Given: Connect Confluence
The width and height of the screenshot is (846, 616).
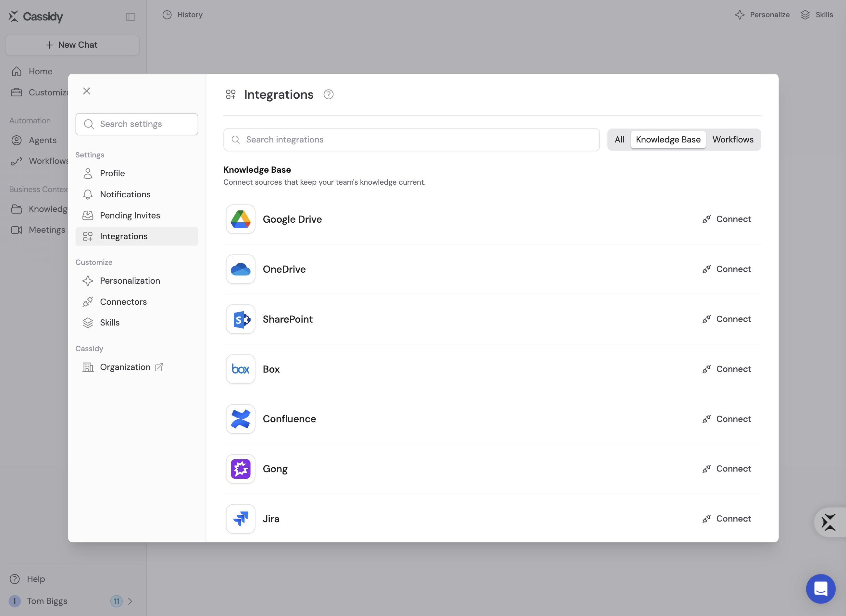Looking at the screenshot, I should tap(727, 419).
